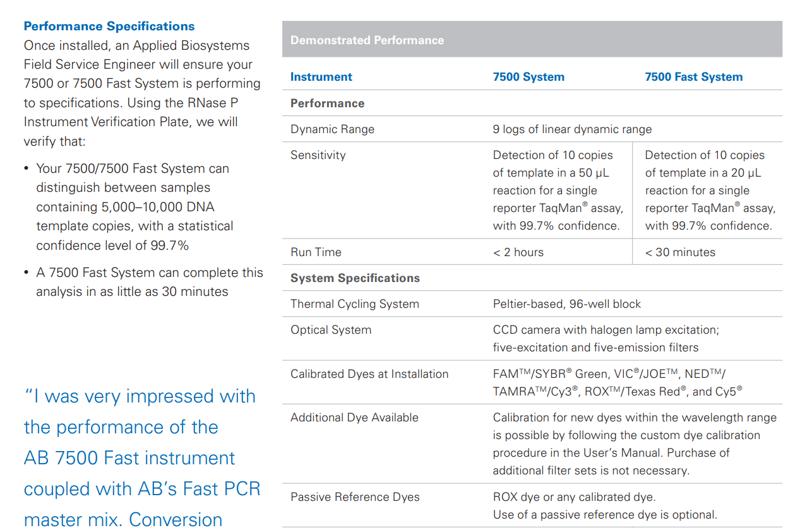Viewport: 812px width, 528px height.
Task: Click the quote line 'AB 7500 Fast instrument'
Action: coord(129,459)
